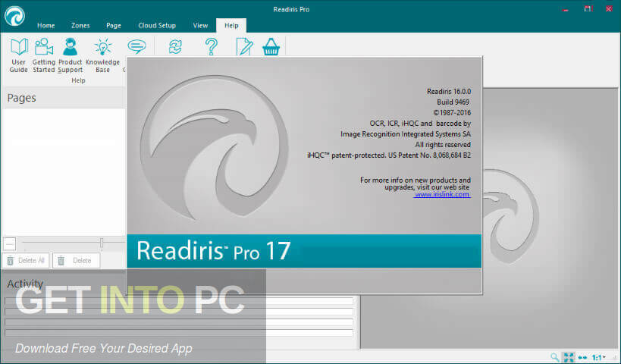Click the Readiris Pro 17 banner
This screenshot has height=364, width=621.
click(x=304, y=251)
